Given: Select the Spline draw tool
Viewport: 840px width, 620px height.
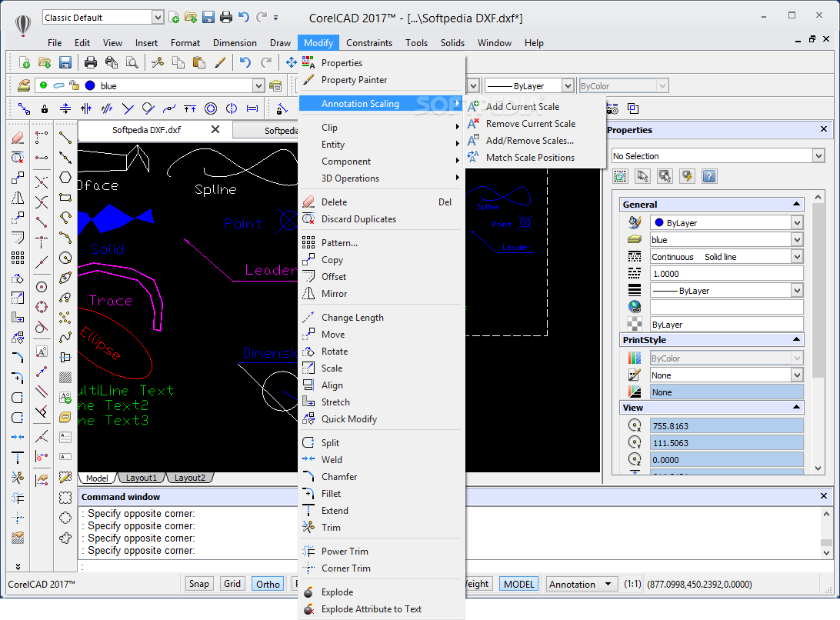Looking at the screenshot, I should click(65, 338).
